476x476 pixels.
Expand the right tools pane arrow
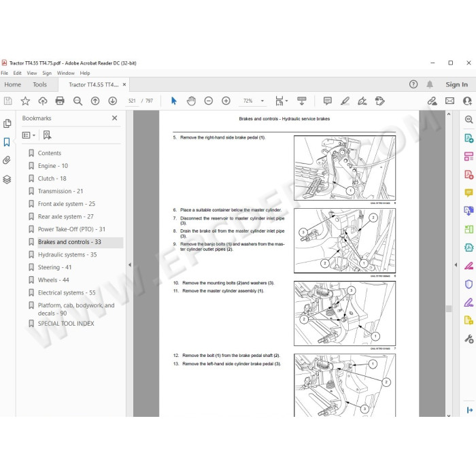(x=456, y=265)
